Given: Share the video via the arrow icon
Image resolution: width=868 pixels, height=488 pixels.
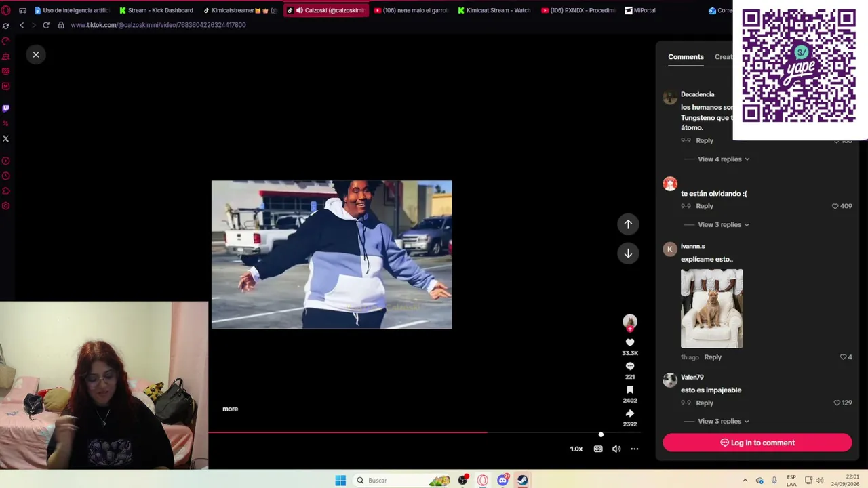Looking at the screenshot, I should click(x=630, y=413).
